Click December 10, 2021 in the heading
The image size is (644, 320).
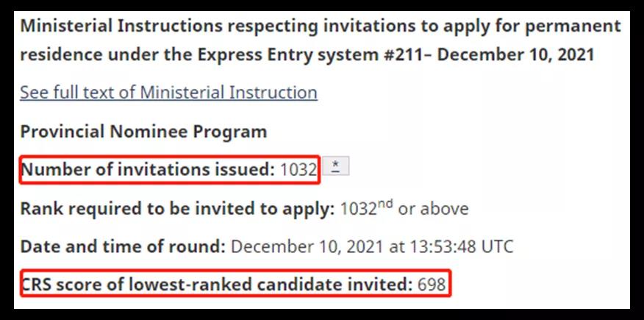(x=515, y=54)
